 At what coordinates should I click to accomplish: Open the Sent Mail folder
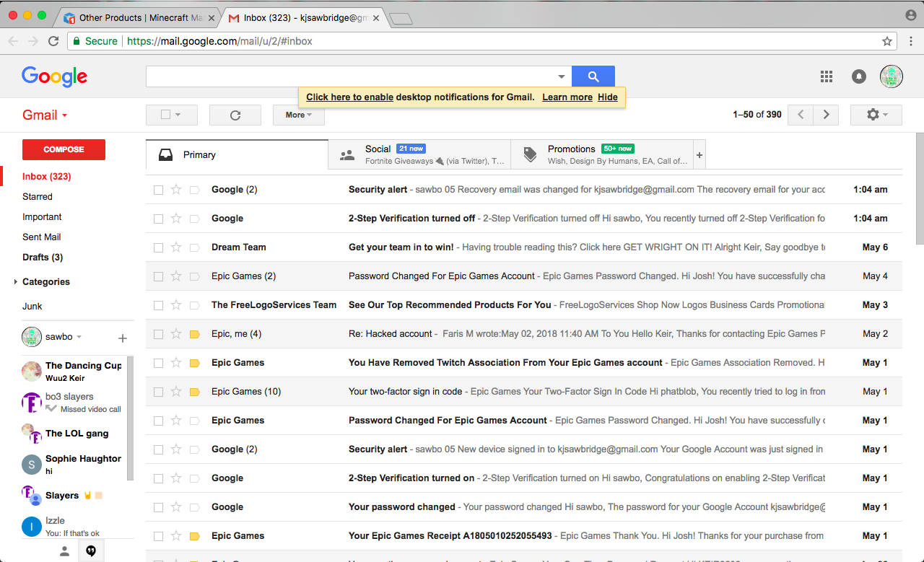(x=42, y=237)
